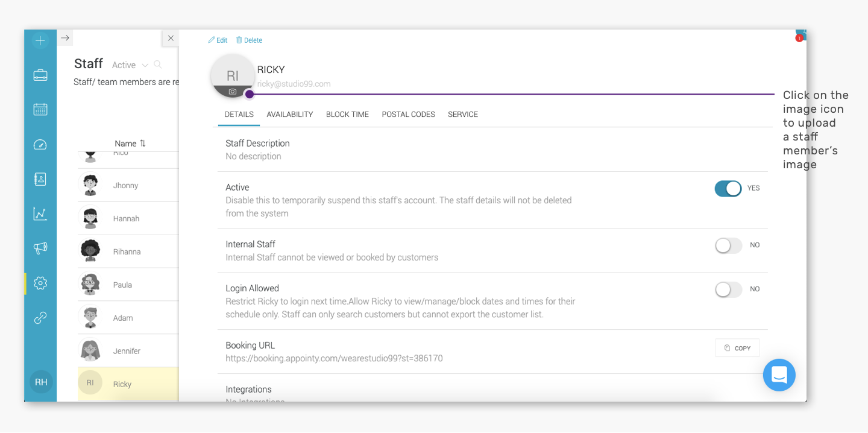Click the camera icon to upload staff image
This screenshot has width=868, height=433.
[x=233, y=92]
